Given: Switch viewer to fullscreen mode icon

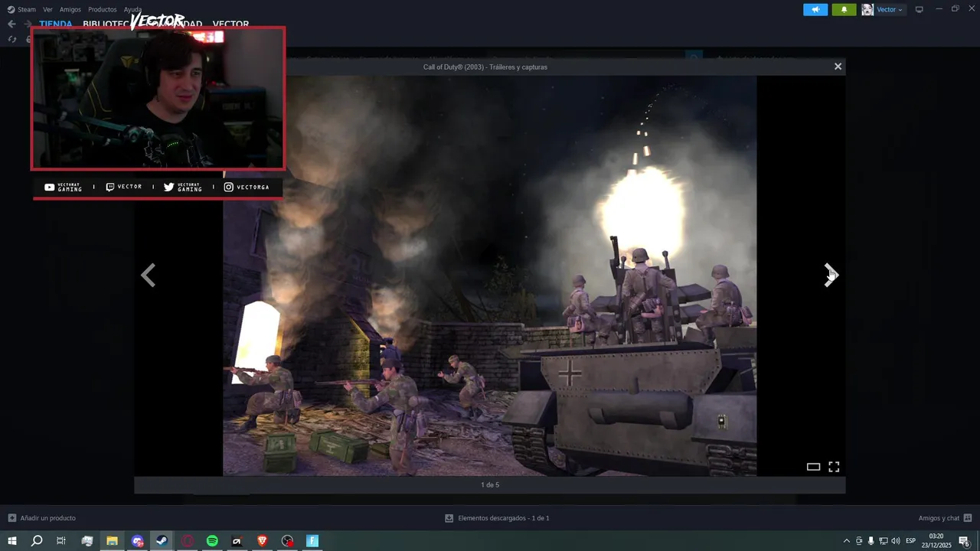Looking at the screenshot, I should pos(834,467).
